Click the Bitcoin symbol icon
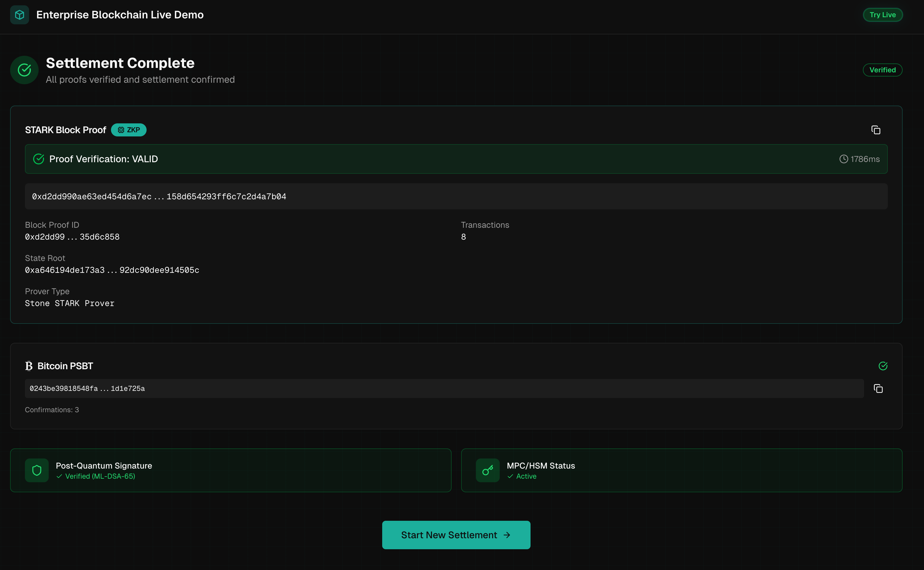The width and height of the screenshot is (924, 570). pyautogui.click(x=29, y=366)
